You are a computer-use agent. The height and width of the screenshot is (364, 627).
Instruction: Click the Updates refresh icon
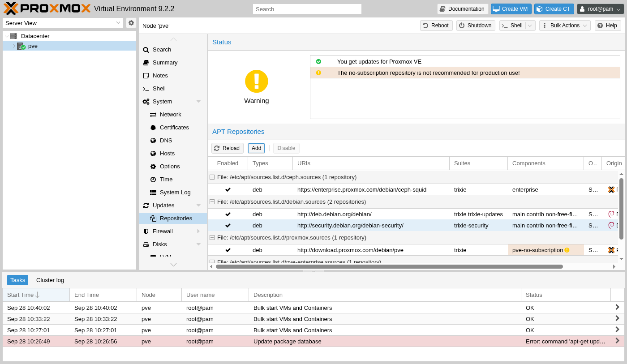coord(146,206)
